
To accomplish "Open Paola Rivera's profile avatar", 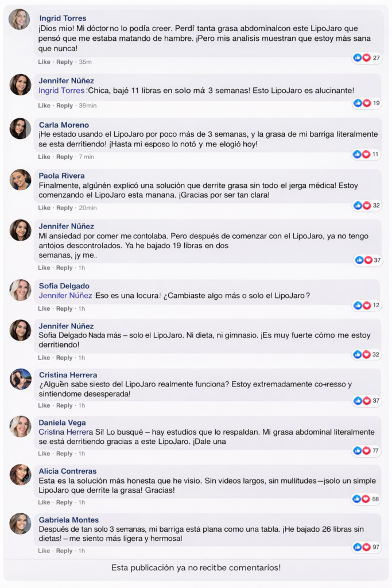I will tap(20, 180).
